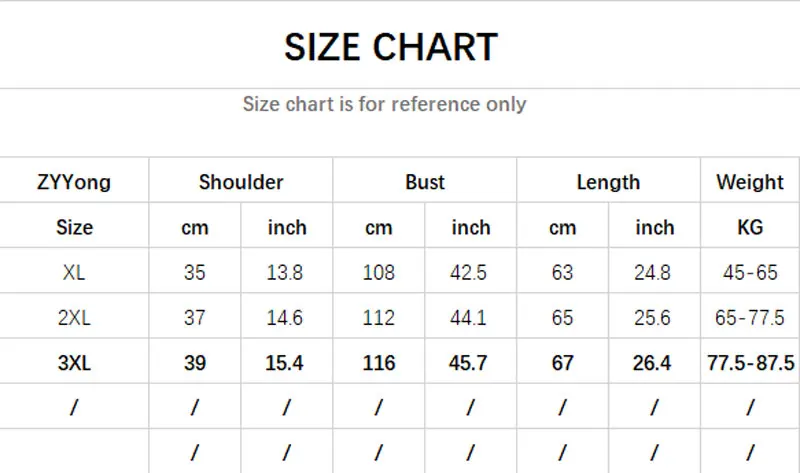Click the Bust column header

pos(425,182)
